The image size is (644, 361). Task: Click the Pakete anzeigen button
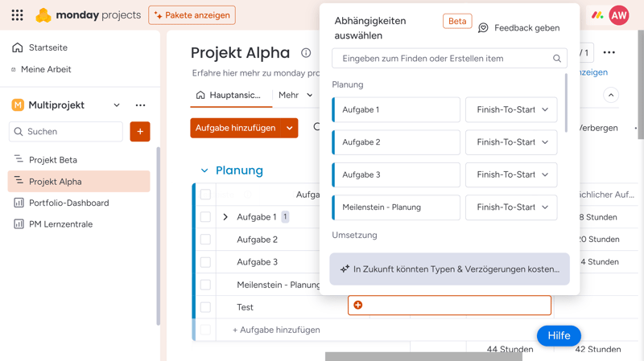click(x=192, y=15)
